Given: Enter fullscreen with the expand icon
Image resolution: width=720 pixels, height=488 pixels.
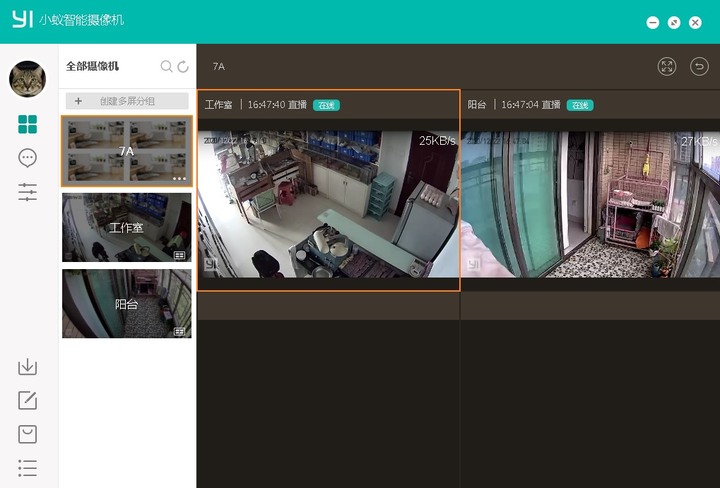Looking at the screenshot, I should pos(667,67).
